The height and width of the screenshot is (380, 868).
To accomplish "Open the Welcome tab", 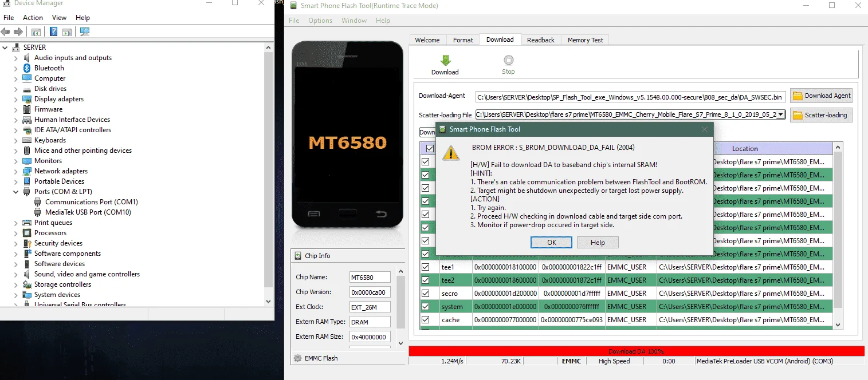I will pyautogui.click(x=427, y=40).
